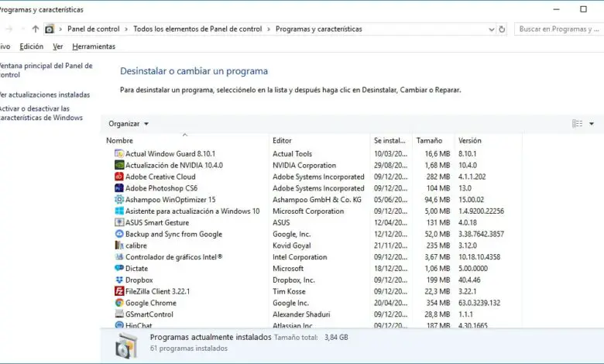Navigate to Todos los elementos breadcrumb
The width and height of the screenshot is (604, 364).
pyautogui.click(x=197, y=29)
